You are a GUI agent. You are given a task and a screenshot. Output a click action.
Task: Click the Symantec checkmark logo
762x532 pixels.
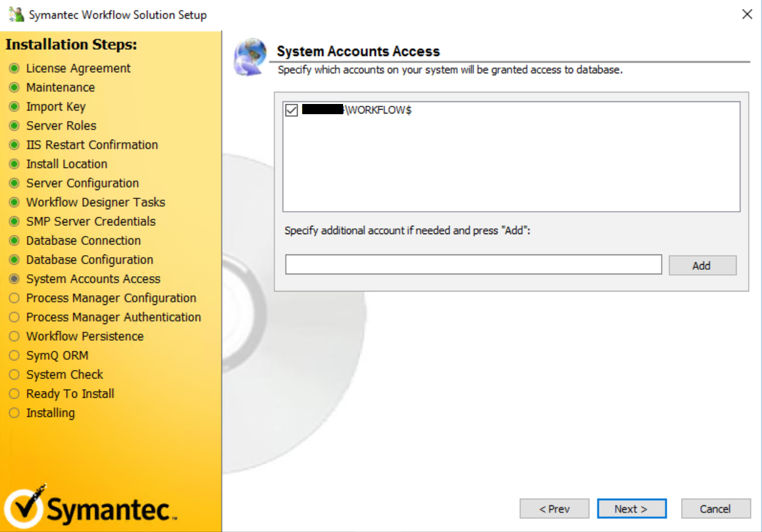(x=24, y=506)
